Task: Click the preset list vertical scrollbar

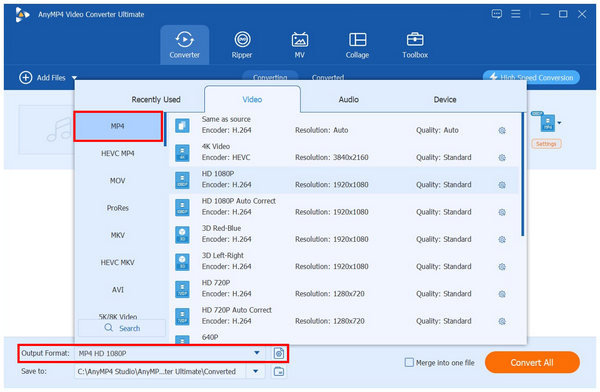Action: [x=522, y=174]
